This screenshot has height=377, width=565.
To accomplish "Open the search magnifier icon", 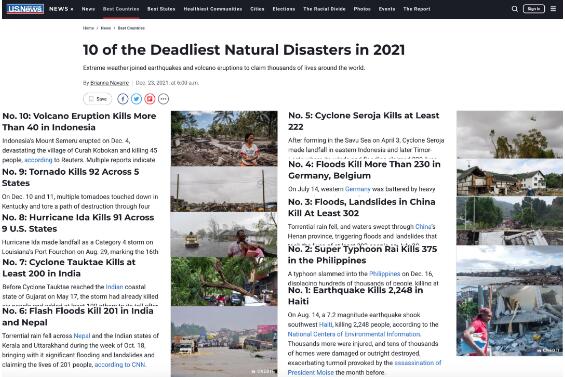I will click(x=515, y=9).
